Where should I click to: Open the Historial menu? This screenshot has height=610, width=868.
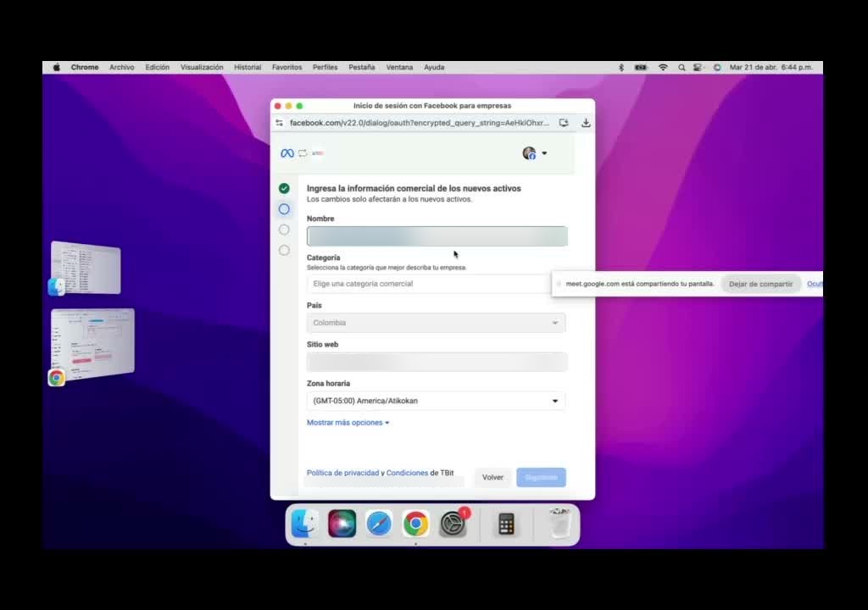coord(248,67)
